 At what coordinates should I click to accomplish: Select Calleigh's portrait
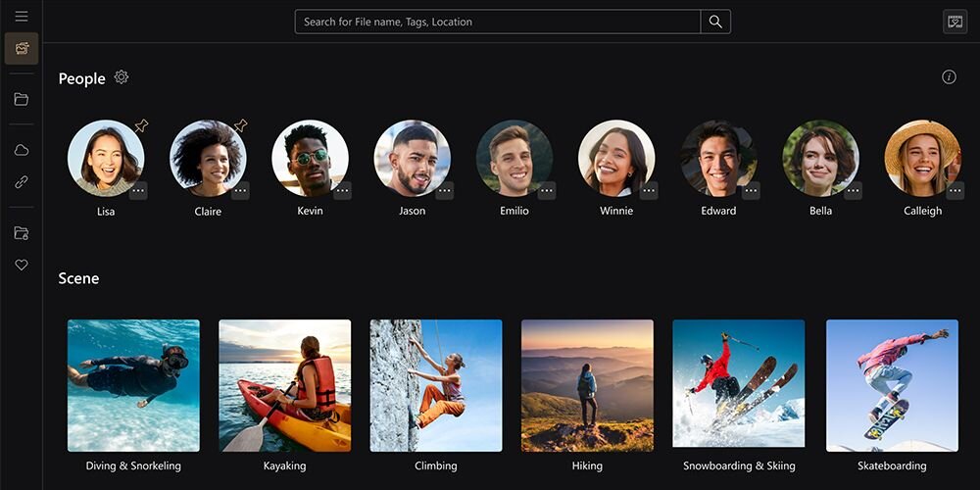pos(922,158)
